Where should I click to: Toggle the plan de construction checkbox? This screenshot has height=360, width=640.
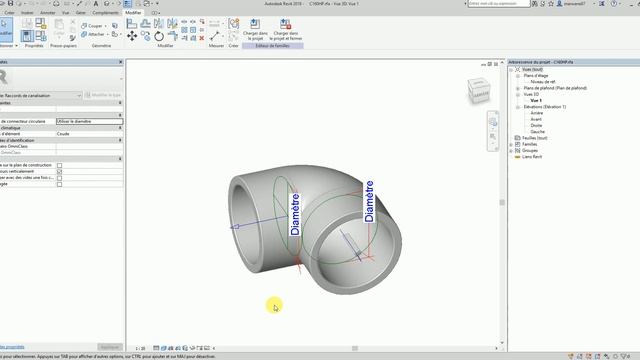point(60,165)
